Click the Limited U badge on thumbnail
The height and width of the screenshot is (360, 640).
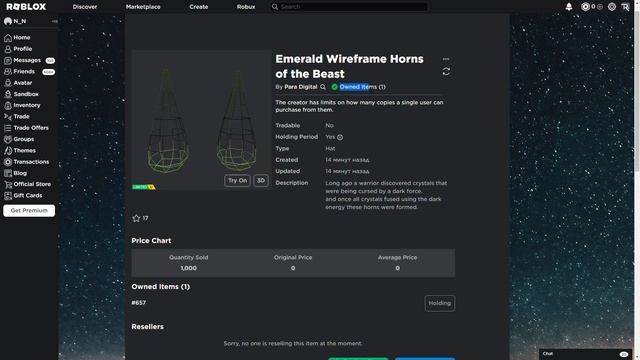(x=144, y=187)
